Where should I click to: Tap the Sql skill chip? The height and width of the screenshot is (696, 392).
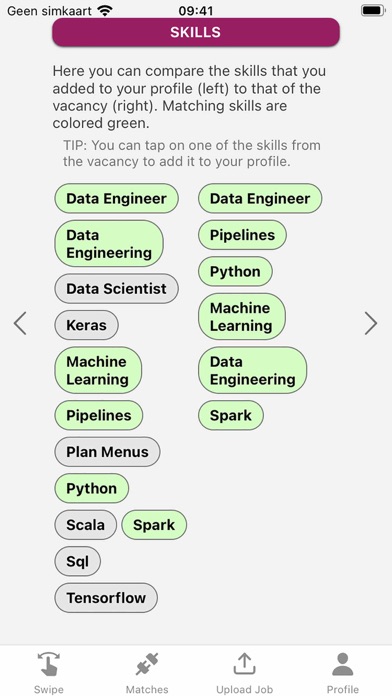click(x=78, y=561)
